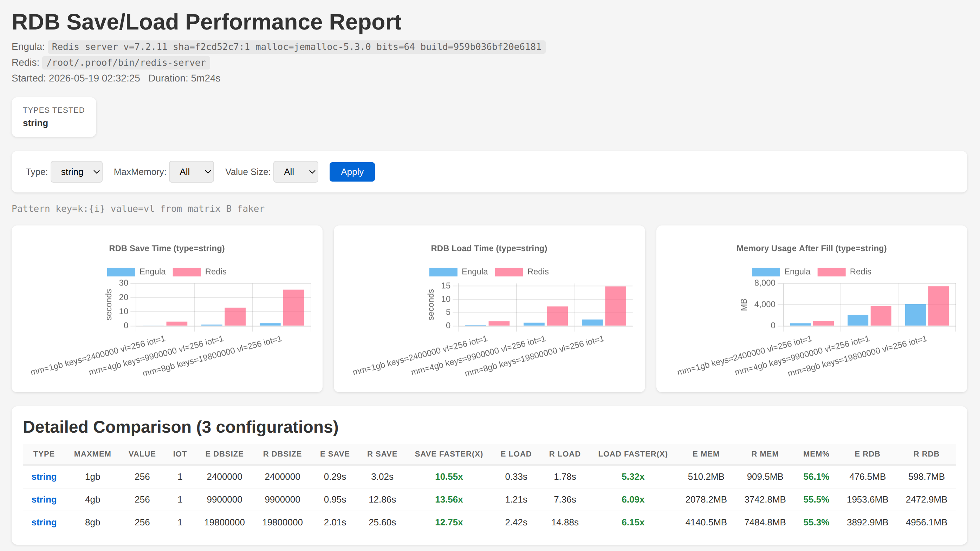Click the 10.55x save speedup value

[x=449, y=477]
